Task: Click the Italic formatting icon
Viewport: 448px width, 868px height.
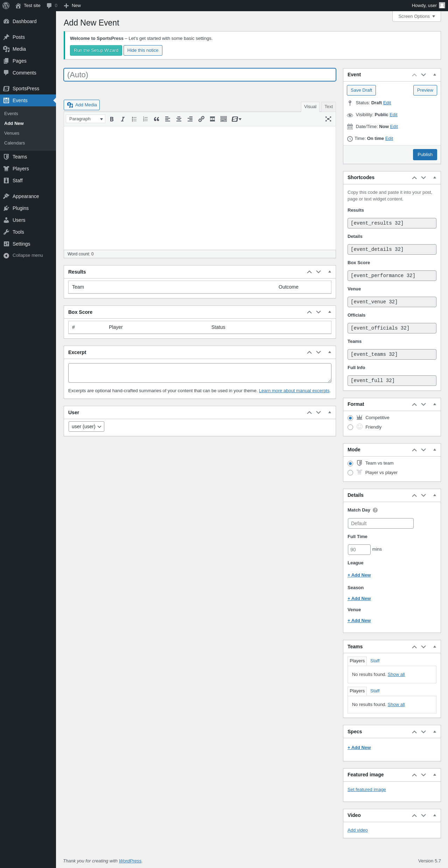Action: [123, 119]
